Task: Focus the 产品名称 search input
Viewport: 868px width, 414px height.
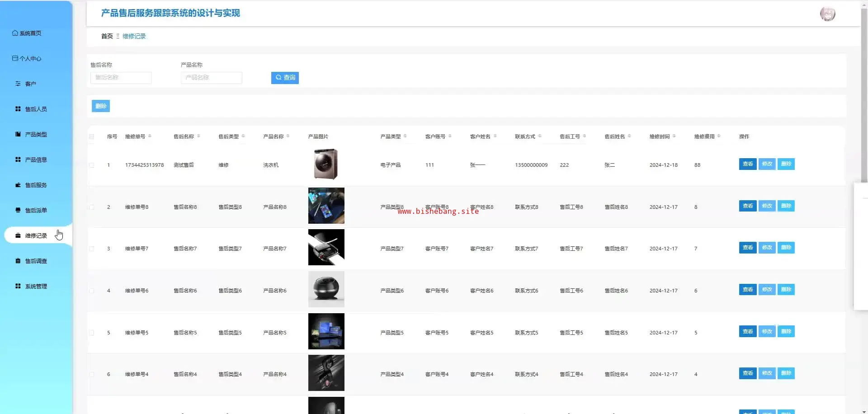Action: click(212, 78)
